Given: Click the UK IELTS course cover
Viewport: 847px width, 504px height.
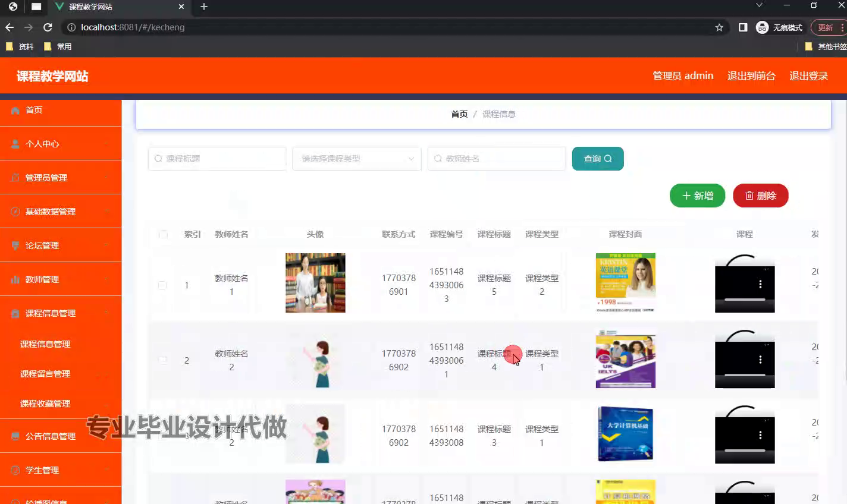Looking at the screenshot, I should pos(625,358).
